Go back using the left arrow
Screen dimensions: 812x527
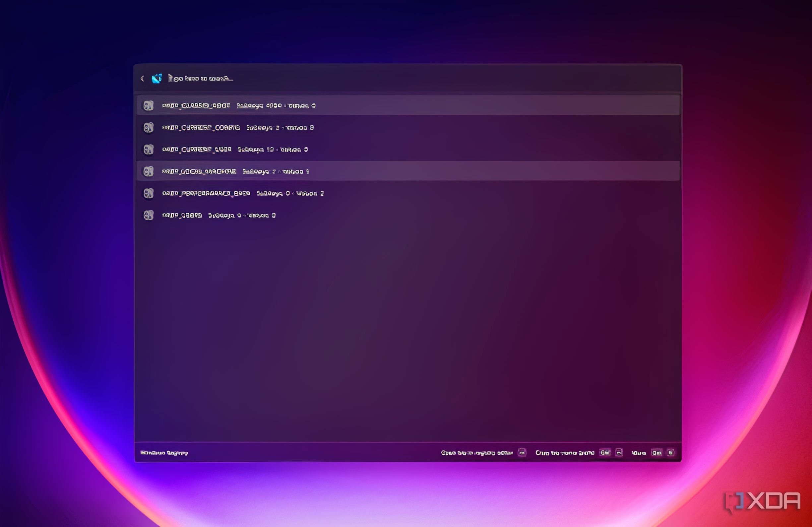pyautogui.click(x=142, y=79)
